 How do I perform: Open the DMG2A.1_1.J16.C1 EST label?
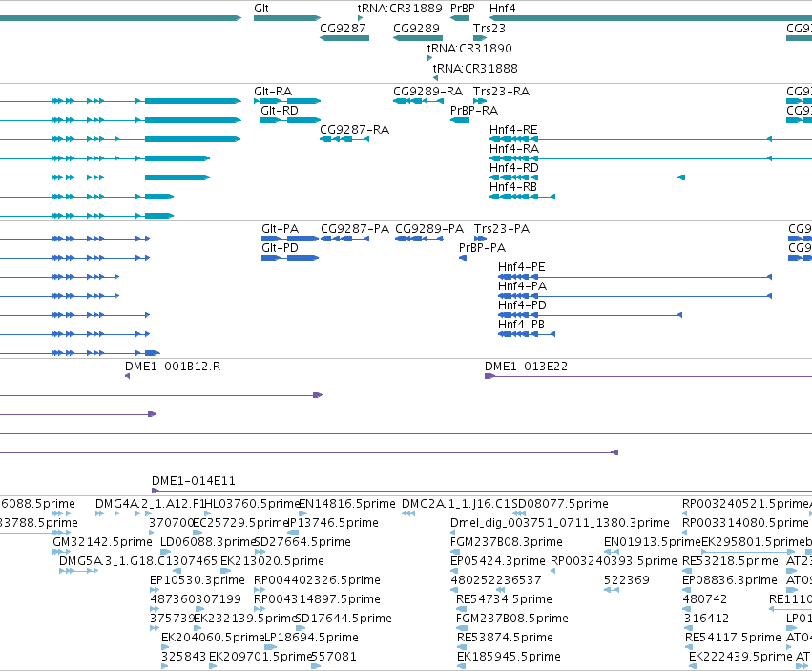456,504
